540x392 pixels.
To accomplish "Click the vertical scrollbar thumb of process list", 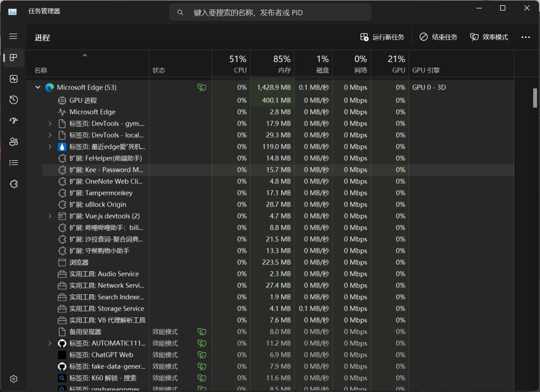I will coord(535,98).
